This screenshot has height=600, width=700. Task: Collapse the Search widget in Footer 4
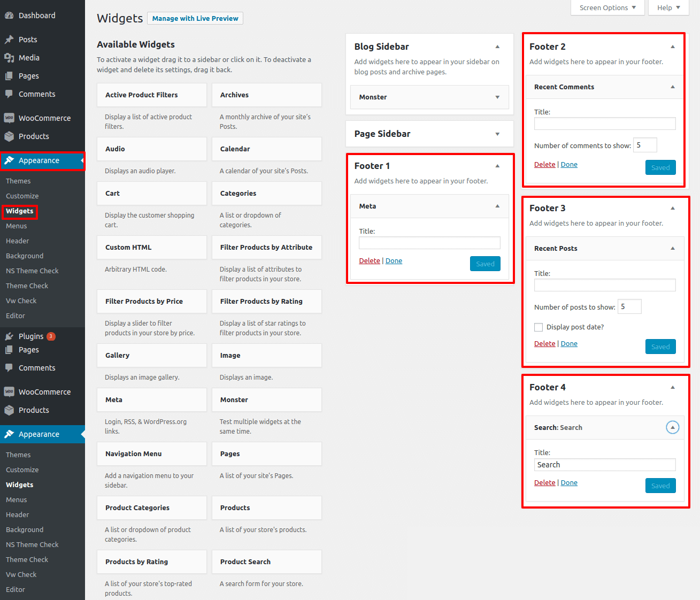click(672, 427)
